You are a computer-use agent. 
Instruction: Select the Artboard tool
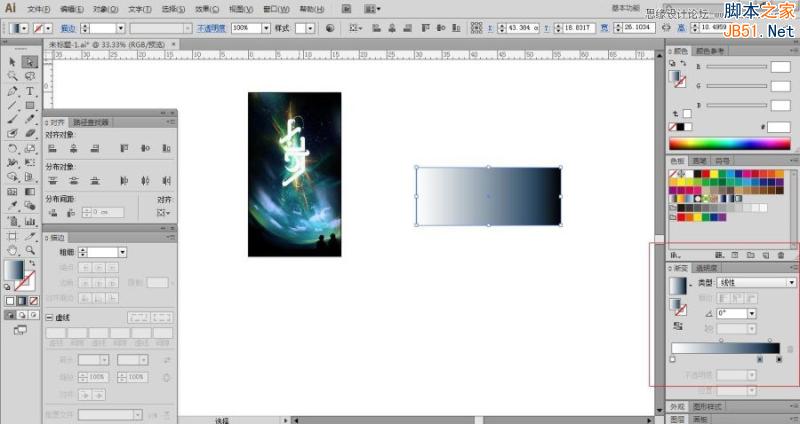click(13, 236)
